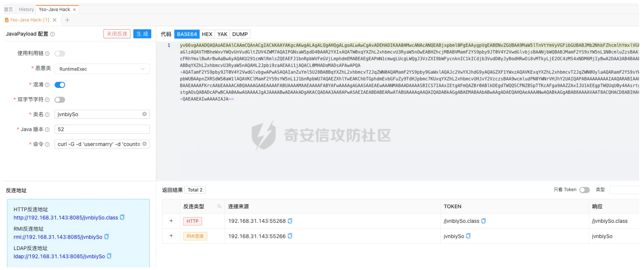Image resolution: width=644 pixels, height=270 pixels.
Task: Click /jvnbiySo.class in the 响应 column
Action: pos(610,221)
